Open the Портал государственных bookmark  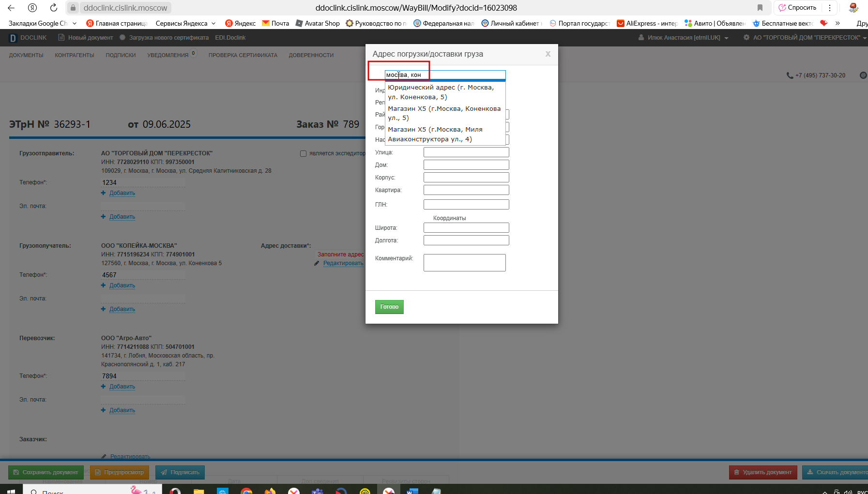[x=579, y=23]
